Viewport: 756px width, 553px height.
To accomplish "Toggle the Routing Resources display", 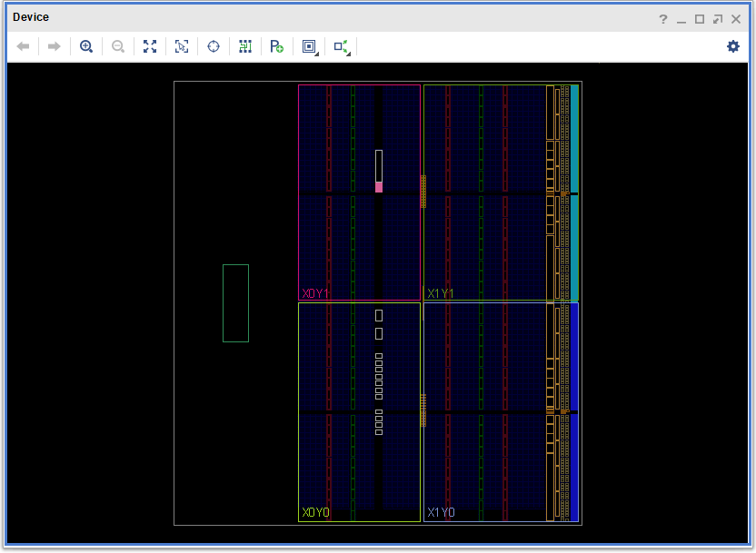I will (245, 46).
